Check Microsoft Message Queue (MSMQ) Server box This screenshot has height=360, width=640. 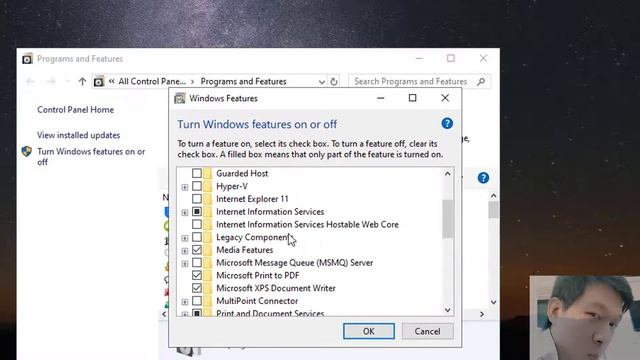197,262
